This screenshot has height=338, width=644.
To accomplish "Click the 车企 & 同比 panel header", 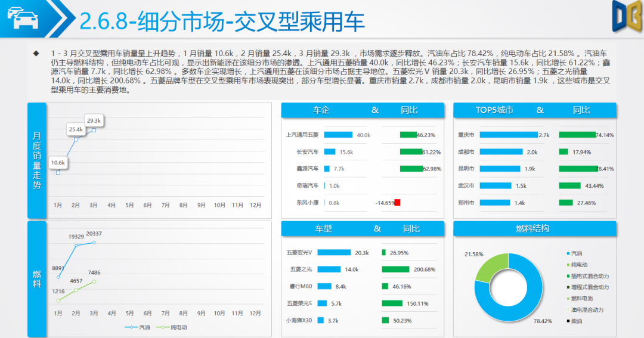I will click(x=363, y=110).
